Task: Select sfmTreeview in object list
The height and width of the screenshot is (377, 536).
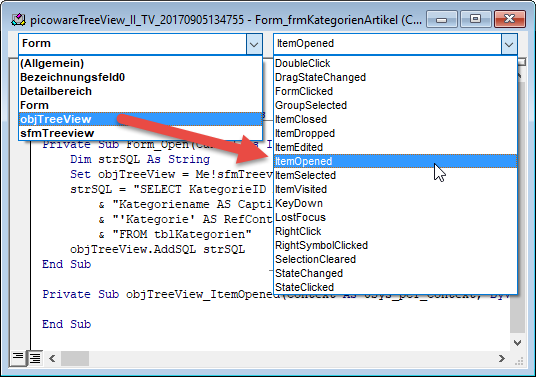Action: point(140,133)
